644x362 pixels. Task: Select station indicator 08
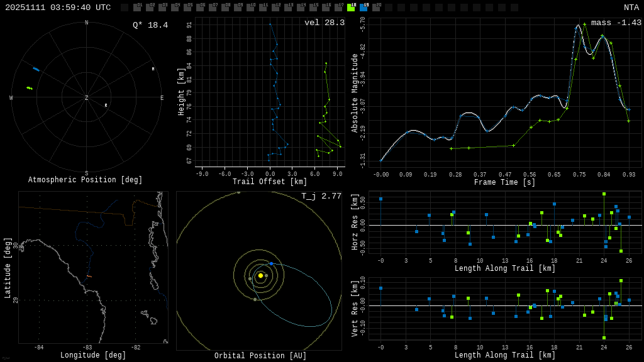pos(226,7)
